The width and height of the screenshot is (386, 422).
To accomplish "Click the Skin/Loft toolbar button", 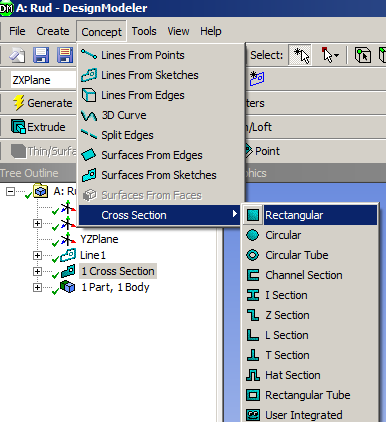I will (x=258, y=127).
